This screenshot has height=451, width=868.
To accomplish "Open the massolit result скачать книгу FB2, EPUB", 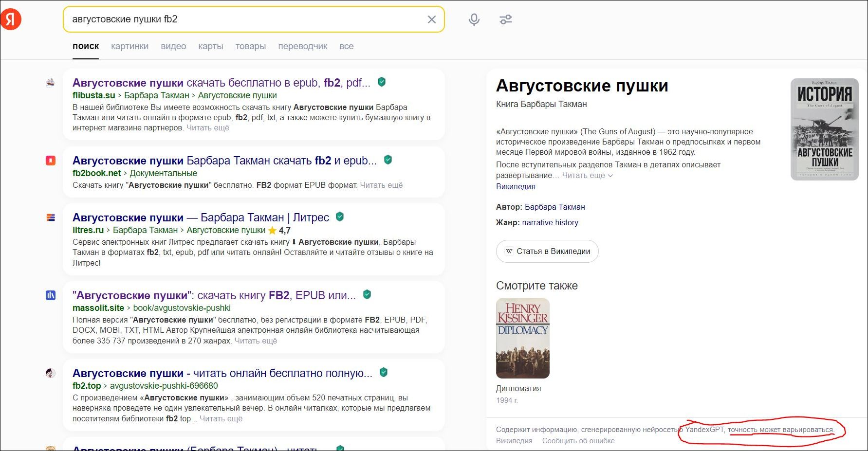I will tap(214, 295).
